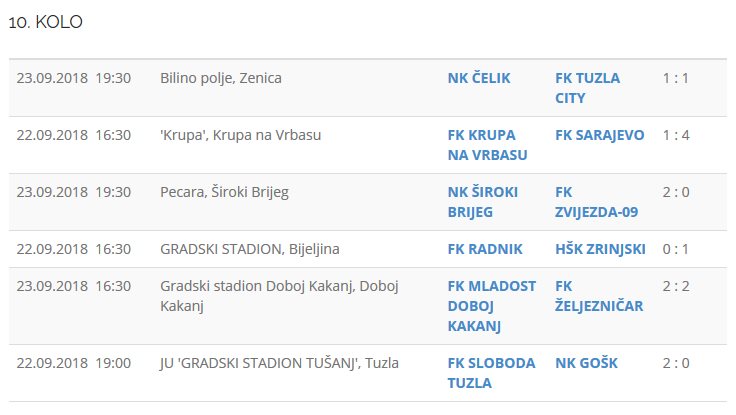Click the FK Zvijezda-09 link
Image resolution: width=736 pixels, height=415 pixels.
596,202
